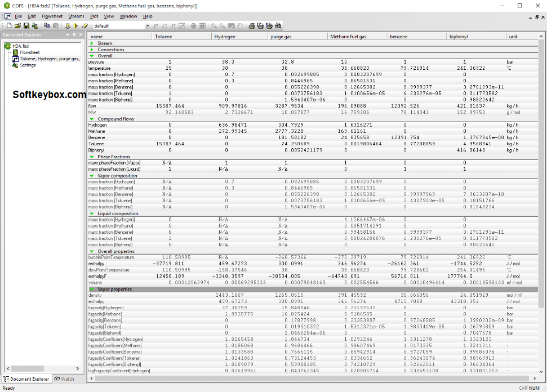Image resolution: width=547 pixels, height=392 pixels.
Task: Open the 'default' combo box dropdown
Action: click(148, 26)
